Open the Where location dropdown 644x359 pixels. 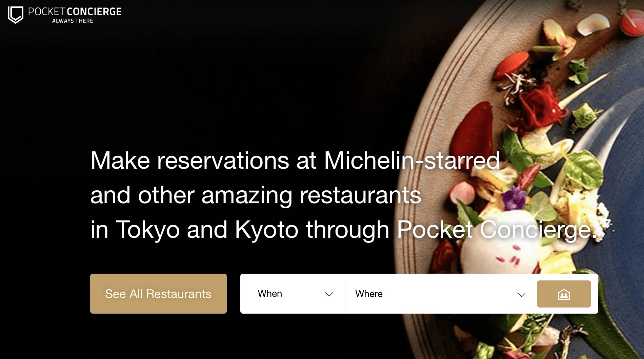pos(440,294)
